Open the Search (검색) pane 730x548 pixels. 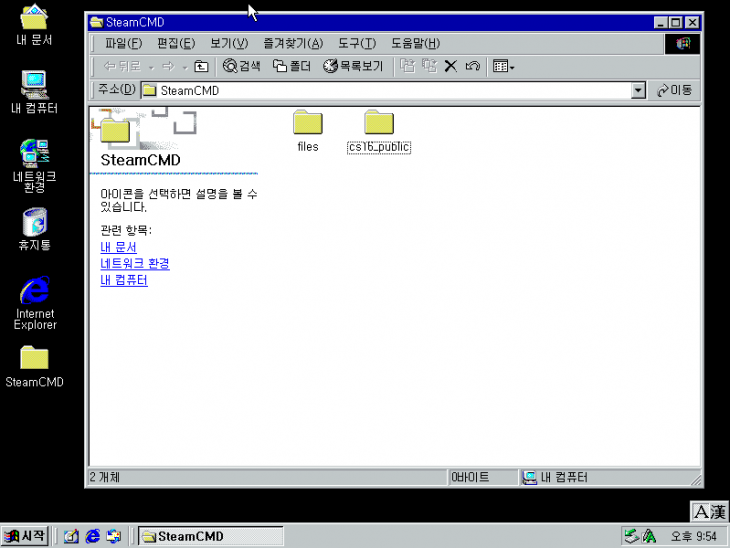(242, 66)
